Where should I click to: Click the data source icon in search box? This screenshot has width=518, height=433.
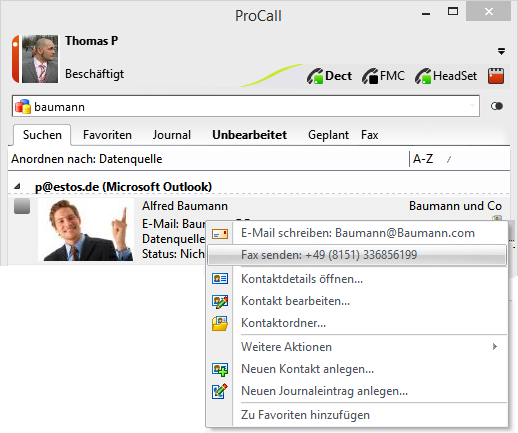tap(23, 107)
